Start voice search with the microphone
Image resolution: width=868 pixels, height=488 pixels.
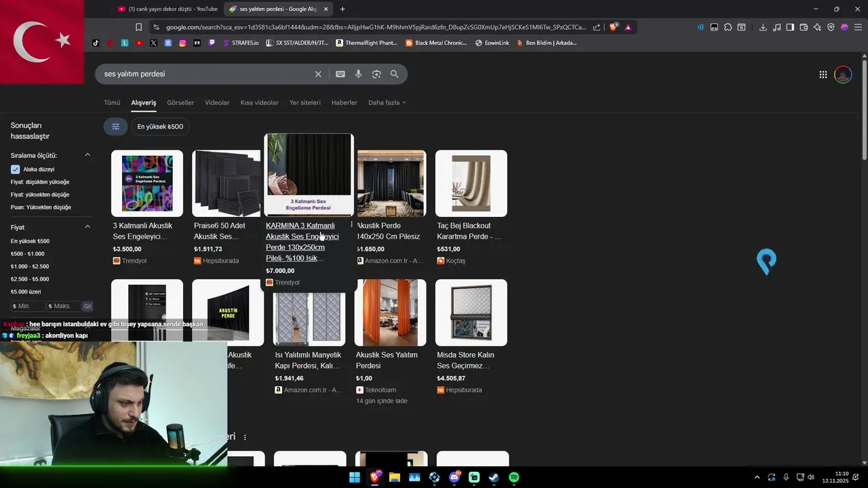coord(359,74)
